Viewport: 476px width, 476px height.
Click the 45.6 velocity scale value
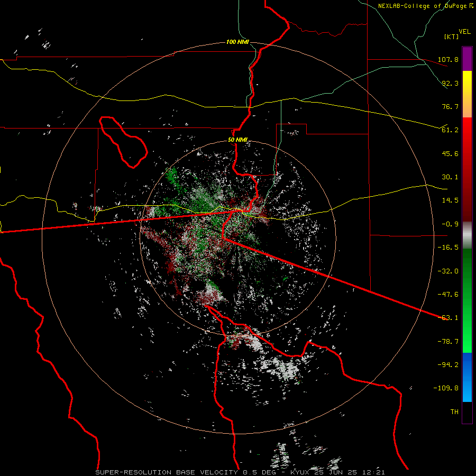point(450,153)
